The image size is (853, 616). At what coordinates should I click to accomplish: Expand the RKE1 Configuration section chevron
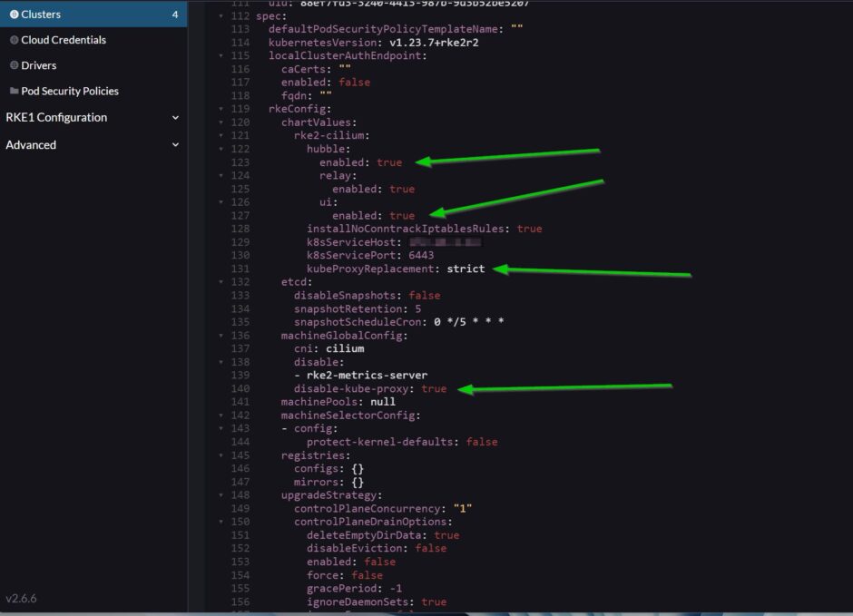(175, 118)
